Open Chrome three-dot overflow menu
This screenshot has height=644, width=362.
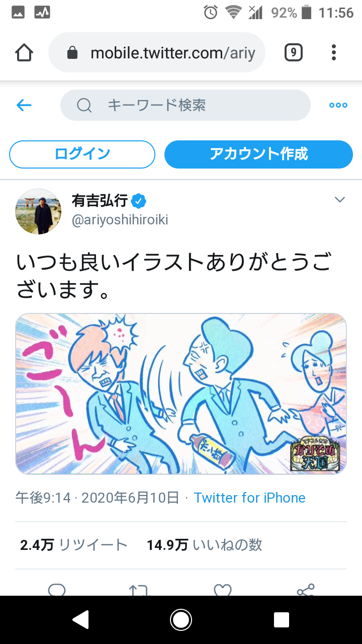tap(334, 52)
